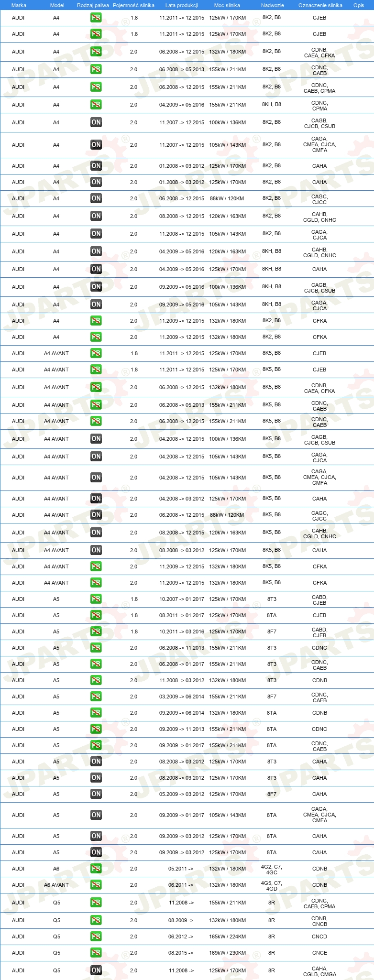Click ON icon in A4 8K2 120kW row
Screen dimensions: 374x980
pyautogui.click(x=96, y=216)
